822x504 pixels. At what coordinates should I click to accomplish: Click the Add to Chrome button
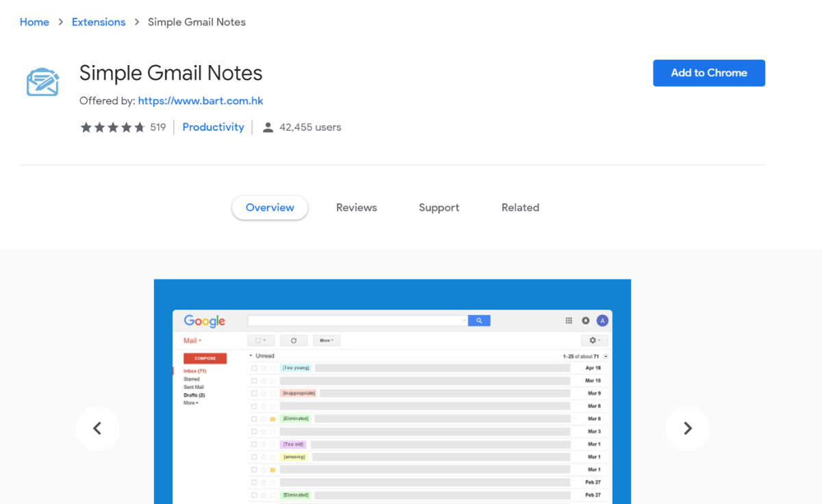(x=709, y=73)
